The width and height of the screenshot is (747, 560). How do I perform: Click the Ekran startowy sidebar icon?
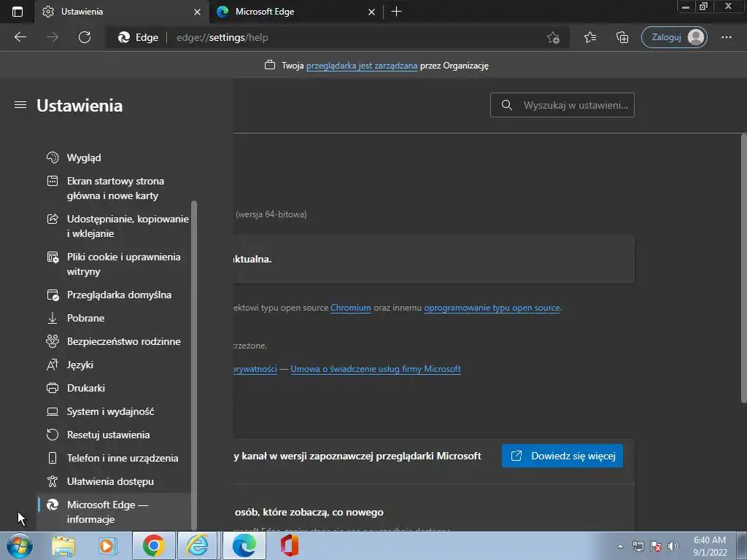coord(53,181)
